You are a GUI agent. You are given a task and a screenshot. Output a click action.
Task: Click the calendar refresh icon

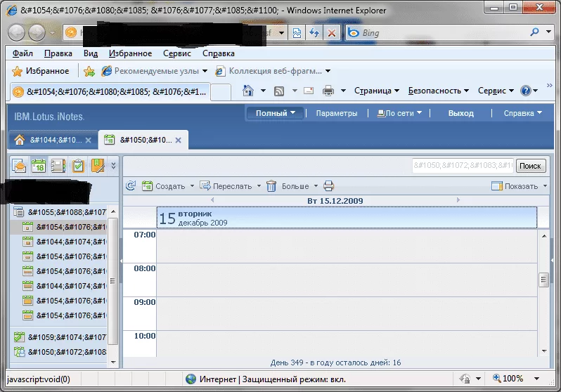point(131,186)
